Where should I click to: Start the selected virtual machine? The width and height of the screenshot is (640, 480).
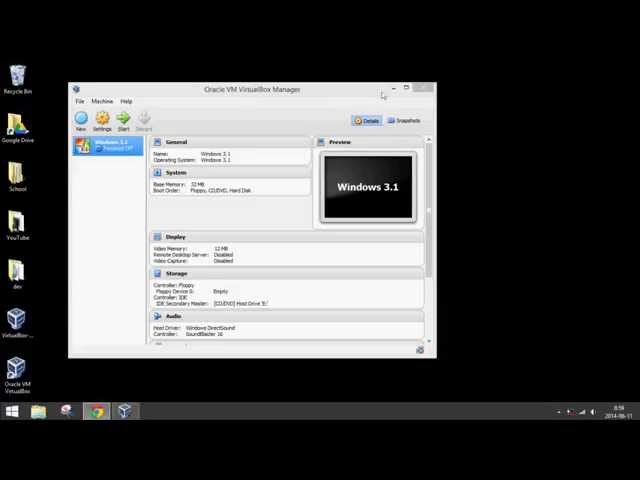pos(123,122)
